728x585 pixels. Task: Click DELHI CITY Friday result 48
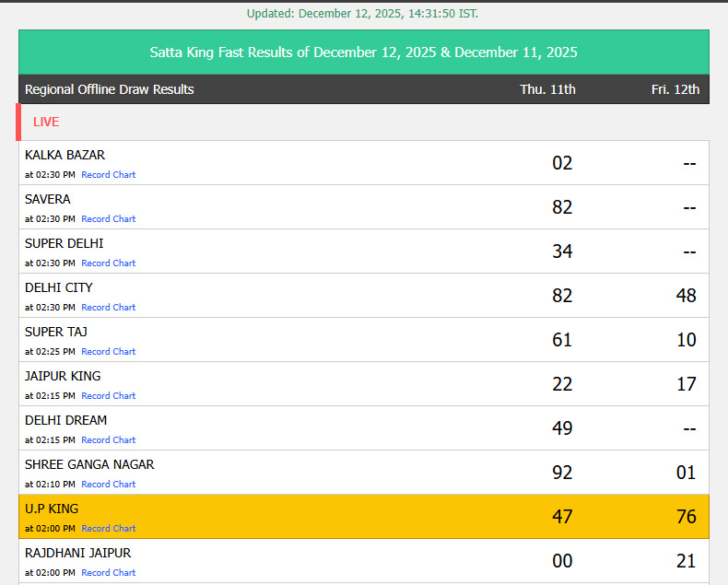(x=686, y=296)
